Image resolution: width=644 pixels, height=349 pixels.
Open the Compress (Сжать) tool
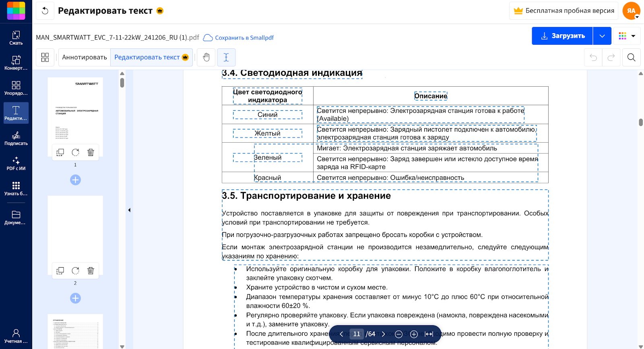click(16, 38)
